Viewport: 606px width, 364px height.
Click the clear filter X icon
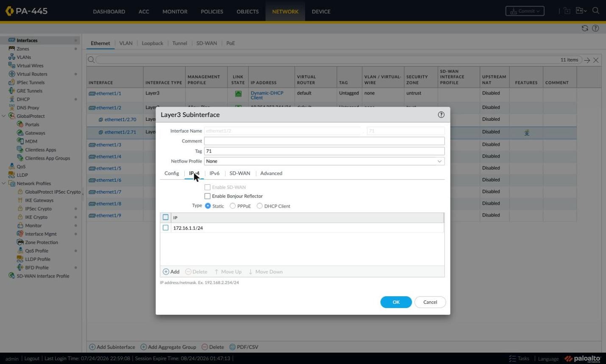596,60
